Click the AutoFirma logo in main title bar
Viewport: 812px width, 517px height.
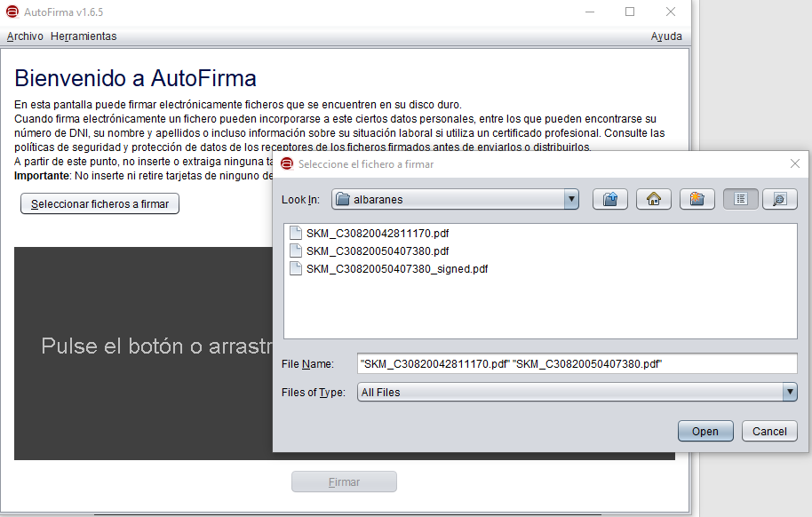click(x=12, y=12)
